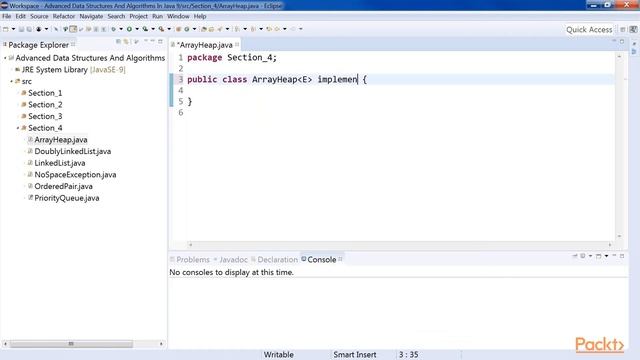Screen dimensions: 640x360
Task: Click the Save icon in the toolbar
Action: coord(21,29)
